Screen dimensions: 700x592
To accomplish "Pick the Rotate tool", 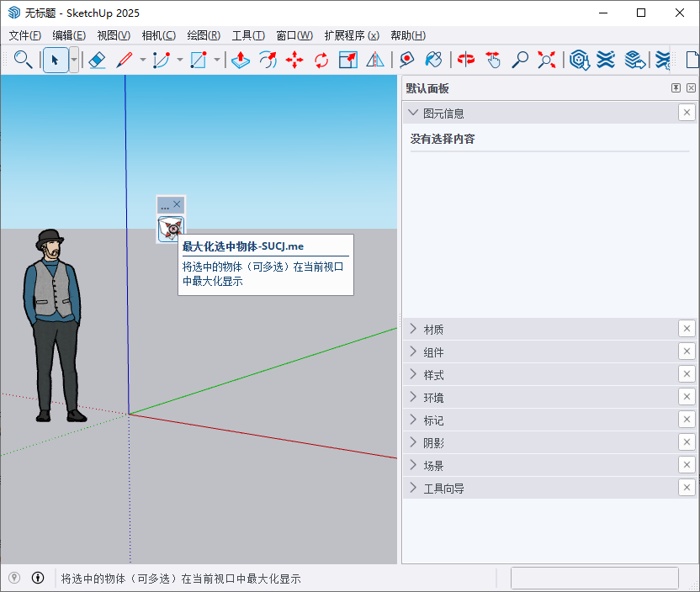I will coord(321,60).
